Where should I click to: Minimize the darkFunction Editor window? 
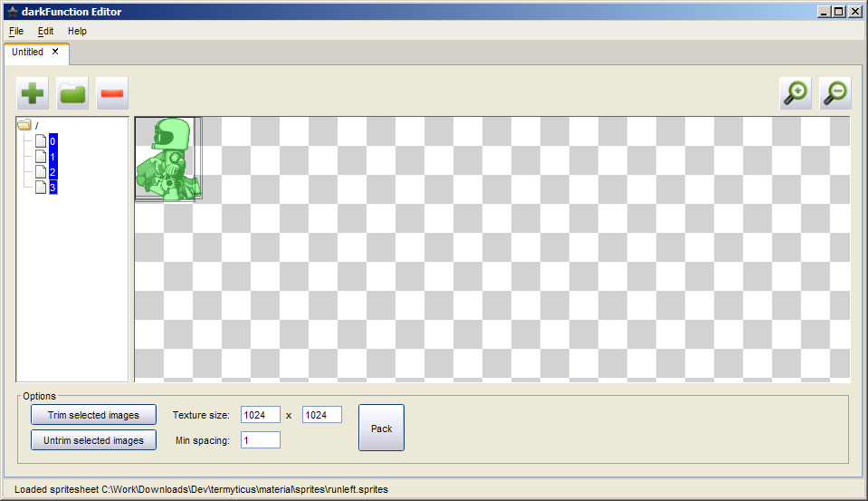[x=824, y=12]
